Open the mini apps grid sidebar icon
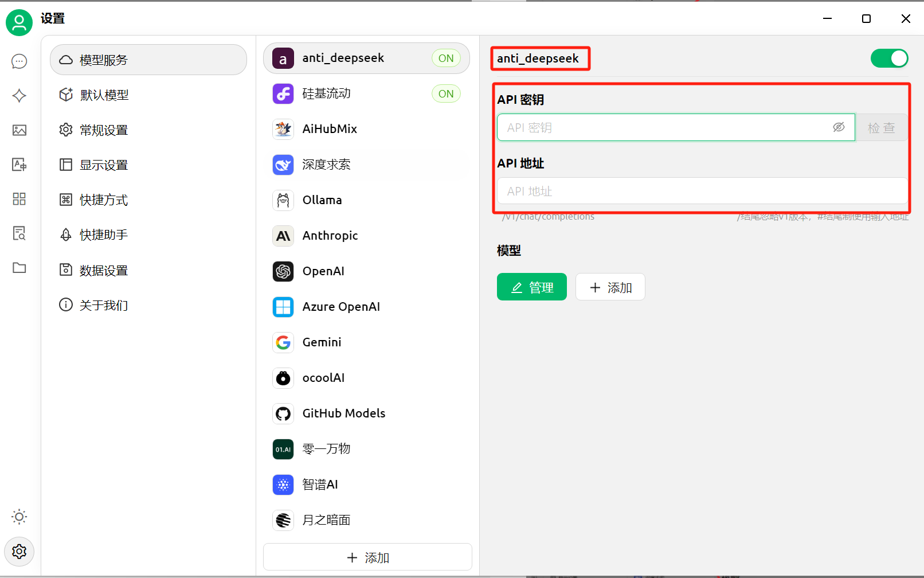This screenshot has height=578, width=924. click(x=19, y=199)
